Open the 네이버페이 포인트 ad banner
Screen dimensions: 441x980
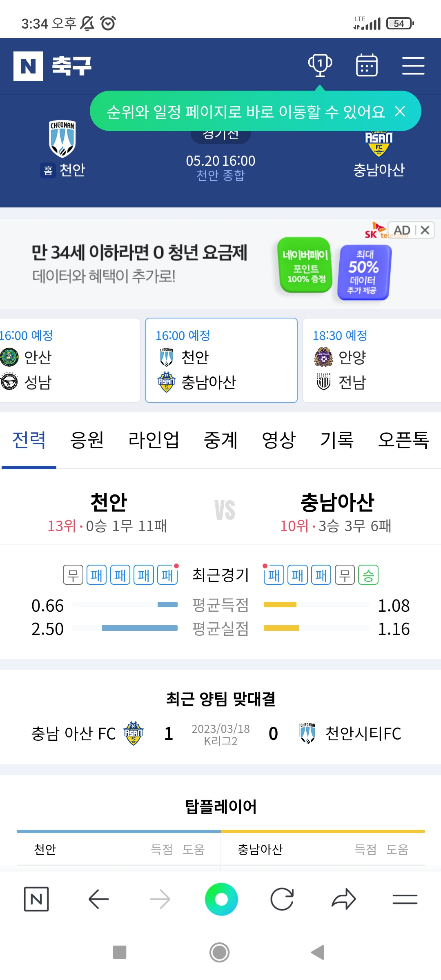pyautogui.click(x=305, y=265)
